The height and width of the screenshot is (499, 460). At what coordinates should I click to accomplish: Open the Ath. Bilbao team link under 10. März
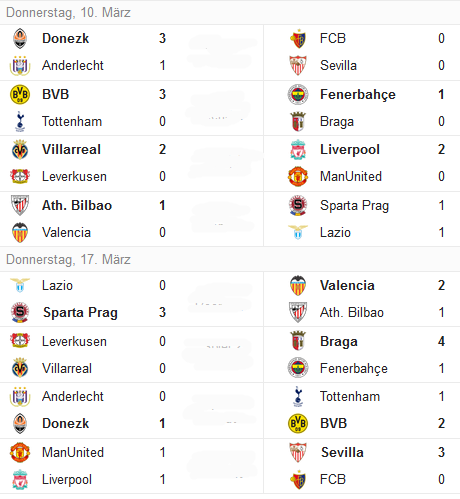[x=77, y=205]
